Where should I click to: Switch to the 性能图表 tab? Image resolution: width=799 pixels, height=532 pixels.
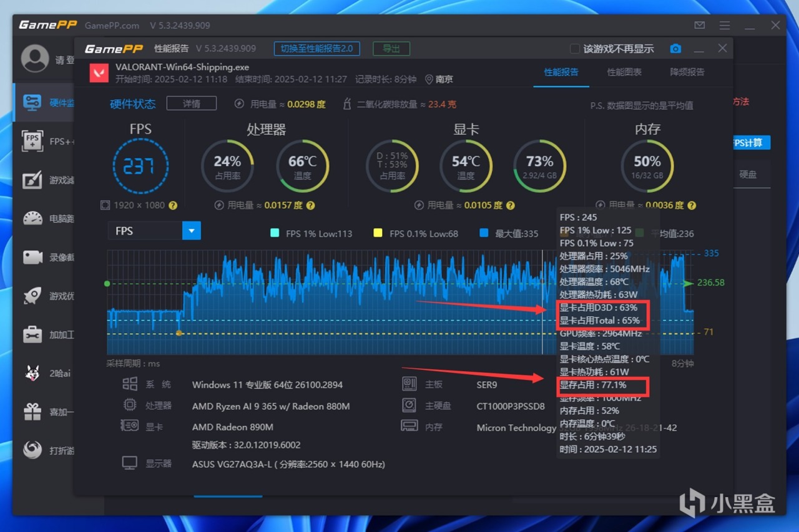tap(624, 72)
